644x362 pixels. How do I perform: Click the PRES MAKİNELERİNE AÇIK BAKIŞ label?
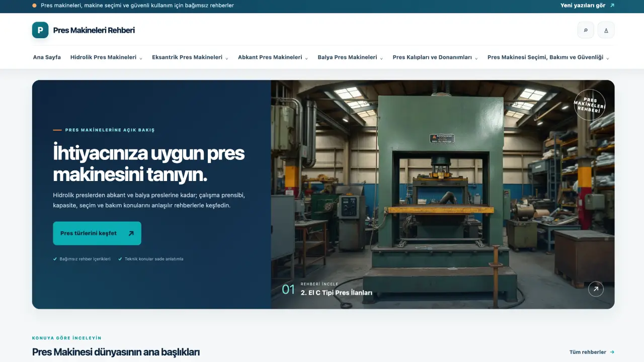(x=110, y=130)
